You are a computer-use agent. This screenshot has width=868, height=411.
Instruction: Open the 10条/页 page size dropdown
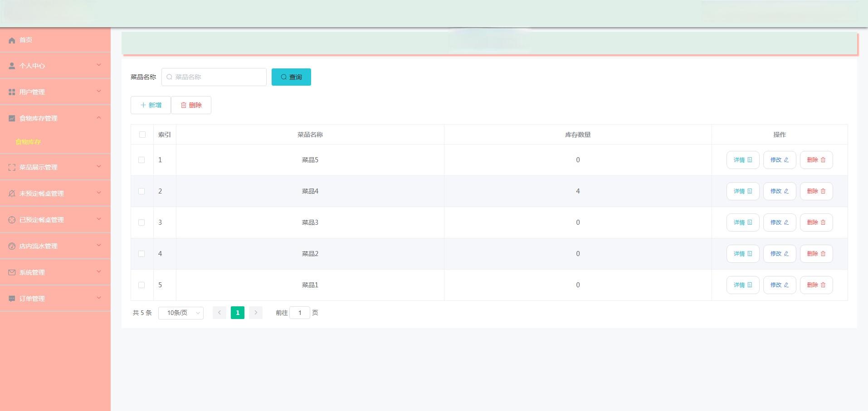click(181, 313)
